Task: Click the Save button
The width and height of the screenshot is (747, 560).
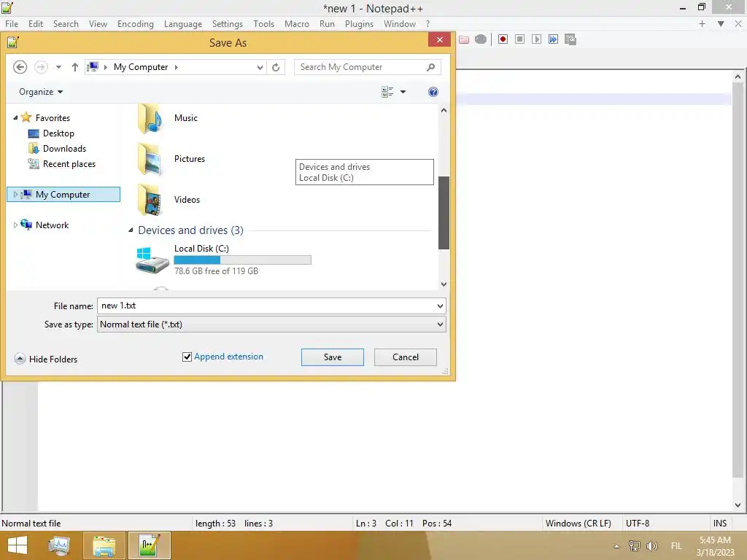Action: tap(333, 357)
